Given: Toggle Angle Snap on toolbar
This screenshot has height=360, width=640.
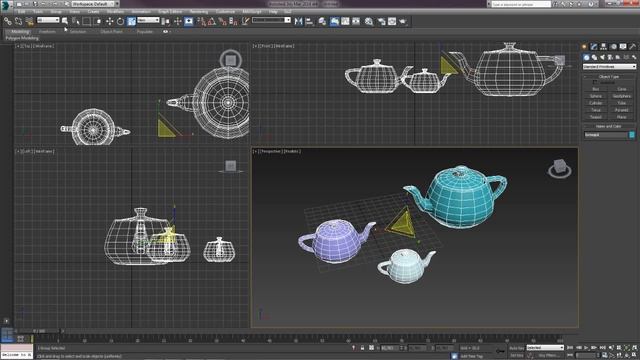Looking at the screenshot, I should pos(211,21).
